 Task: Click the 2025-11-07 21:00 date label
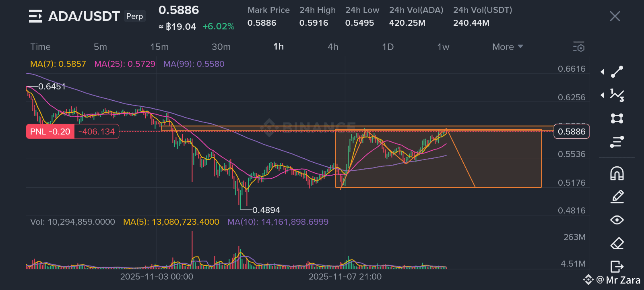(345, 277)
